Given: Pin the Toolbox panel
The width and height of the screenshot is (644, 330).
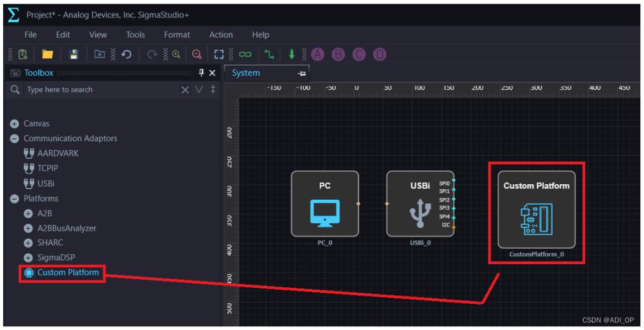Looking at the screenshot, I should pyautogui.click(x=201, y=73).
